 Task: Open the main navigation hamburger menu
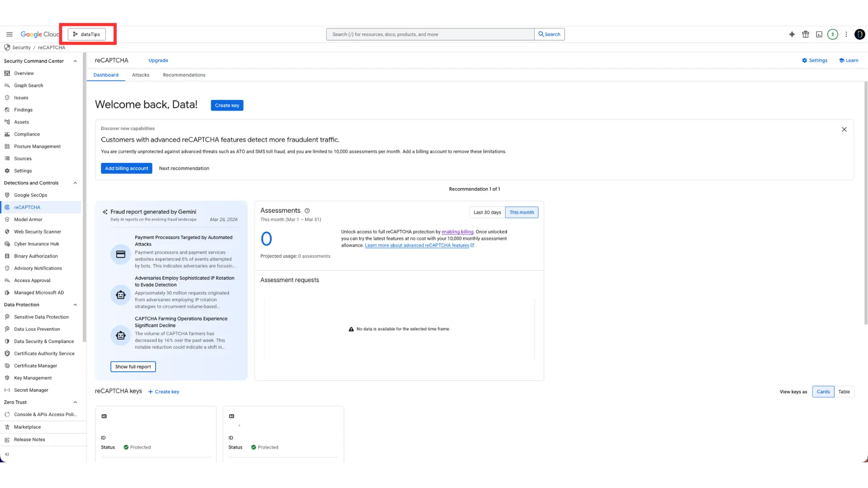(x=9, y=34)
